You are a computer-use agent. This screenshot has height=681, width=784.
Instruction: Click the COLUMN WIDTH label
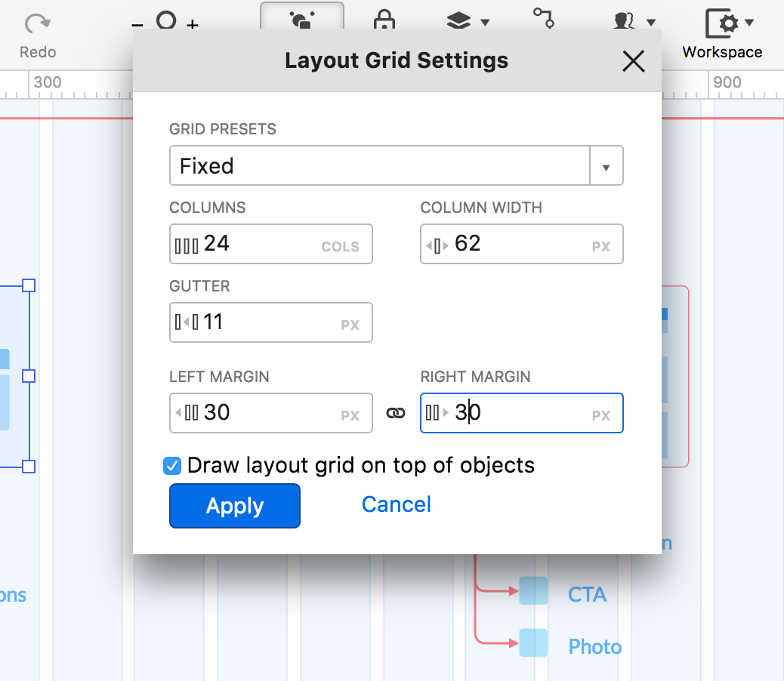point(481,208)
